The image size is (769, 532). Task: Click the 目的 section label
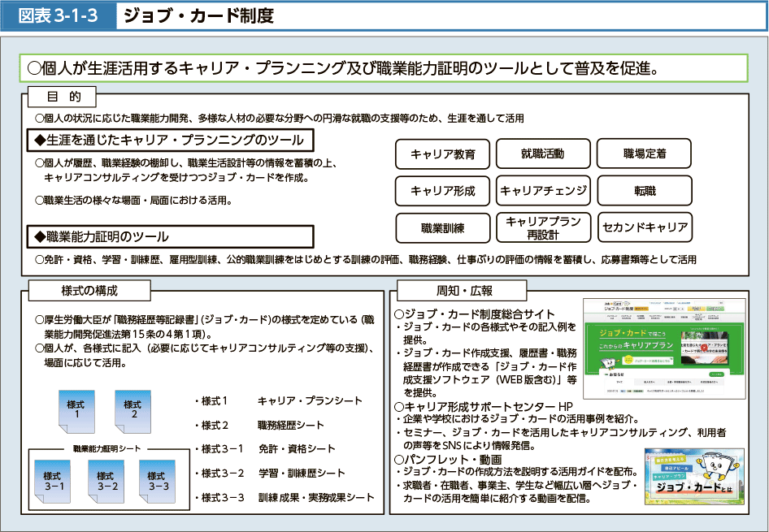click(63, 97)
